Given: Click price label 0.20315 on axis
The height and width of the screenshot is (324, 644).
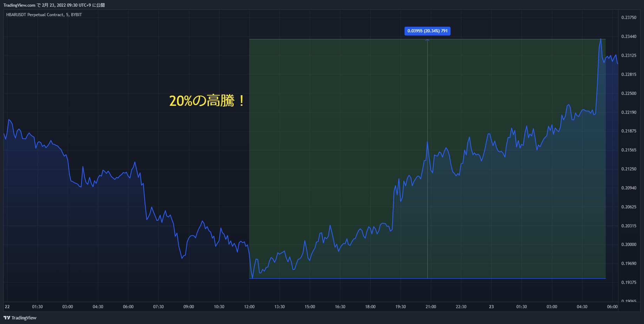Looking at the screenshot, I should tap(629, 226).
